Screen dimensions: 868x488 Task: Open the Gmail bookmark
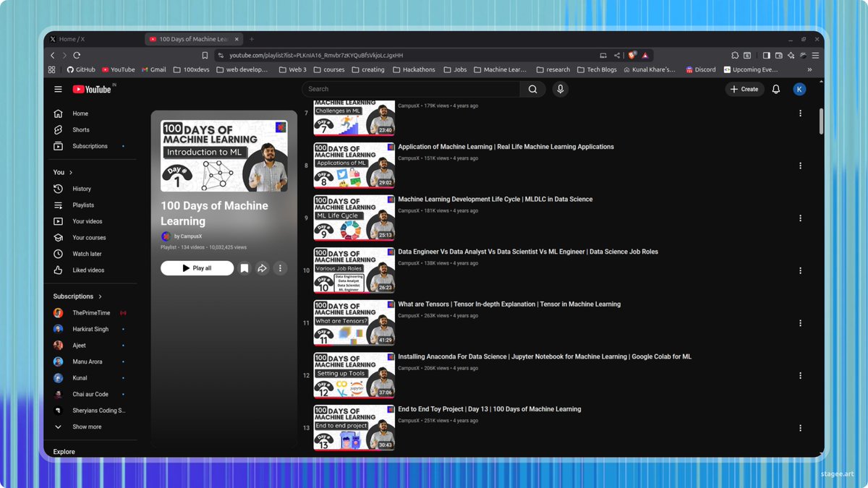coord(154,69)
